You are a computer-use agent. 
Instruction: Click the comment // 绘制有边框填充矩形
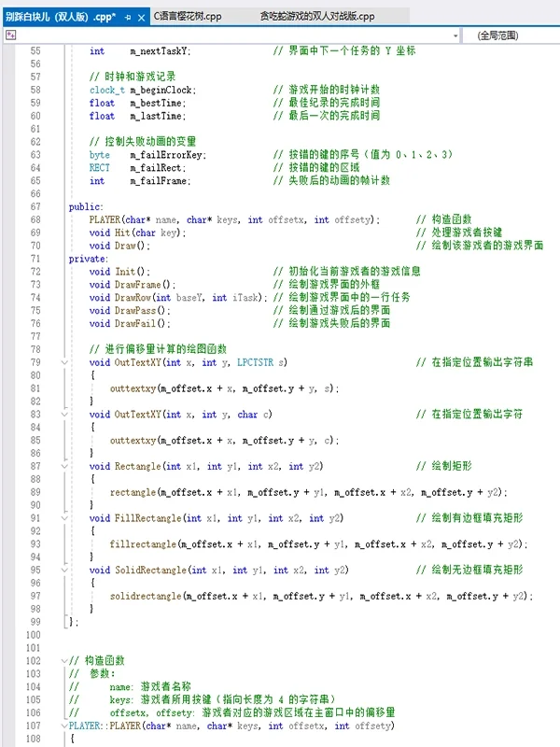click(x=469, y=518)
